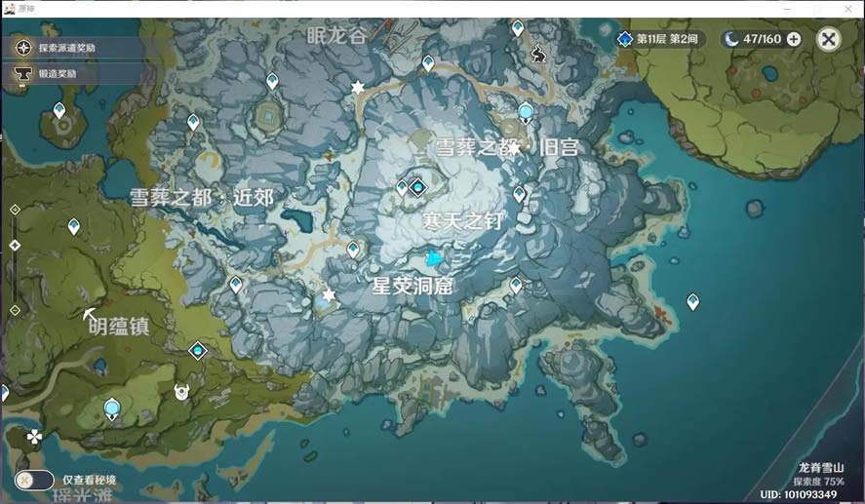Click the Statue of Seven near 旧宫
865x504 pixels.
point(526,113)
